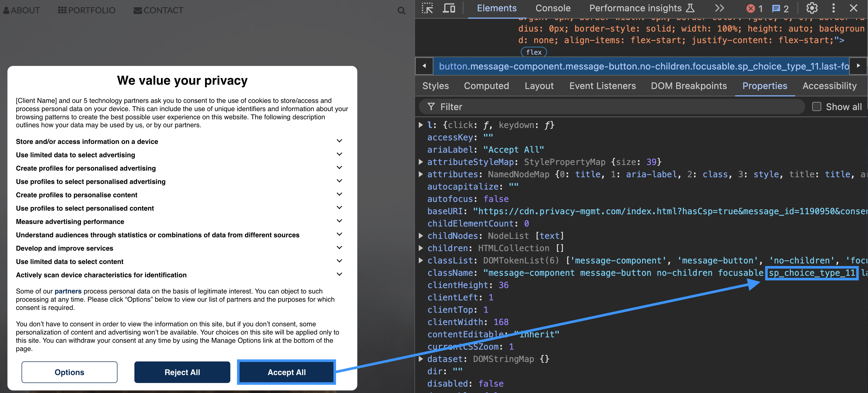Click the website search magnifier icon

coord(401,11)
